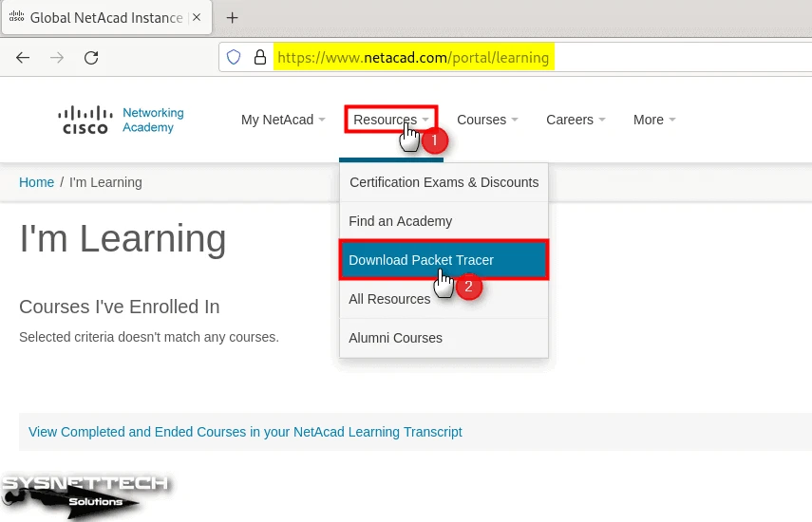
Task: Select Certification Exams & Discounts menu item
Action: coord(444,182)
